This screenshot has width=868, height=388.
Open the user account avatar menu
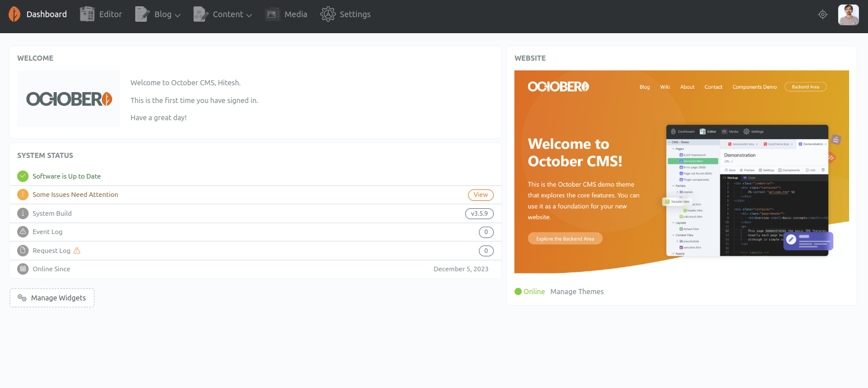coord(848,14)
